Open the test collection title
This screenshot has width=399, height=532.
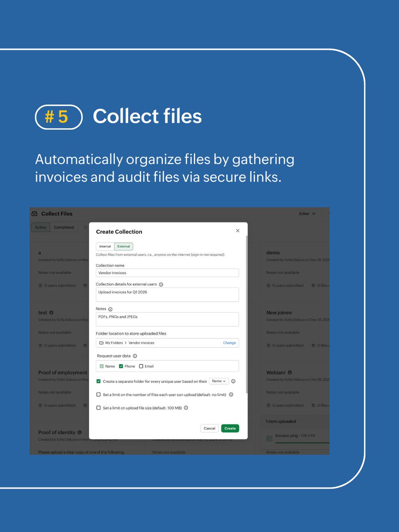click(x=43, y=313)
